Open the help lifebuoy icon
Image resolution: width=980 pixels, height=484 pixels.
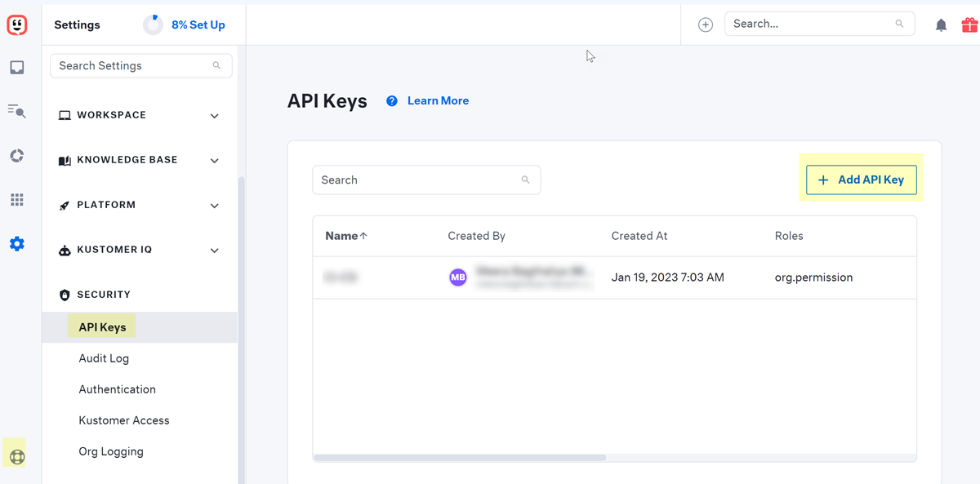pyautogui.click(x=17, y=456)
